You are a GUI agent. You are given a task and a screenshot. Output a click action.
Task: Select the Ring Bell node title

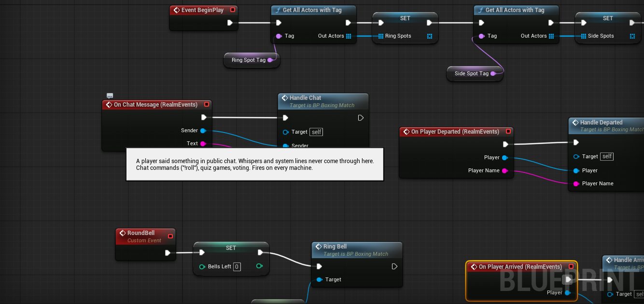tap(335, 247)
